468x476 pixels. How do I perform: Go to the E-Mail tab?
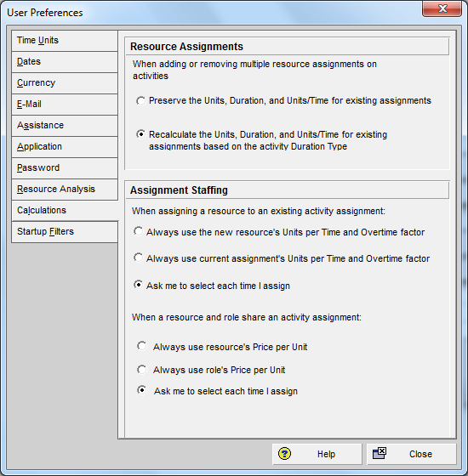[x=65, y=104]
